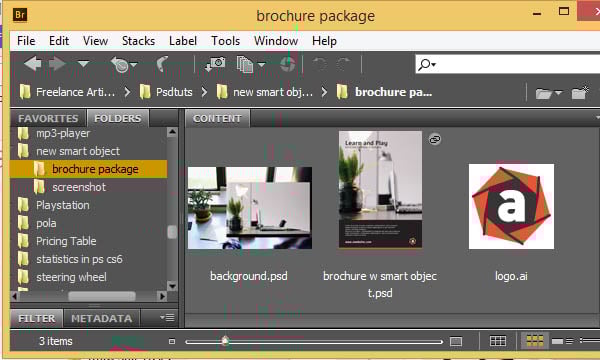This screenshot has width=600, height=360.
Task: Open the Tools menu
Action: click(x=226, y=41)
